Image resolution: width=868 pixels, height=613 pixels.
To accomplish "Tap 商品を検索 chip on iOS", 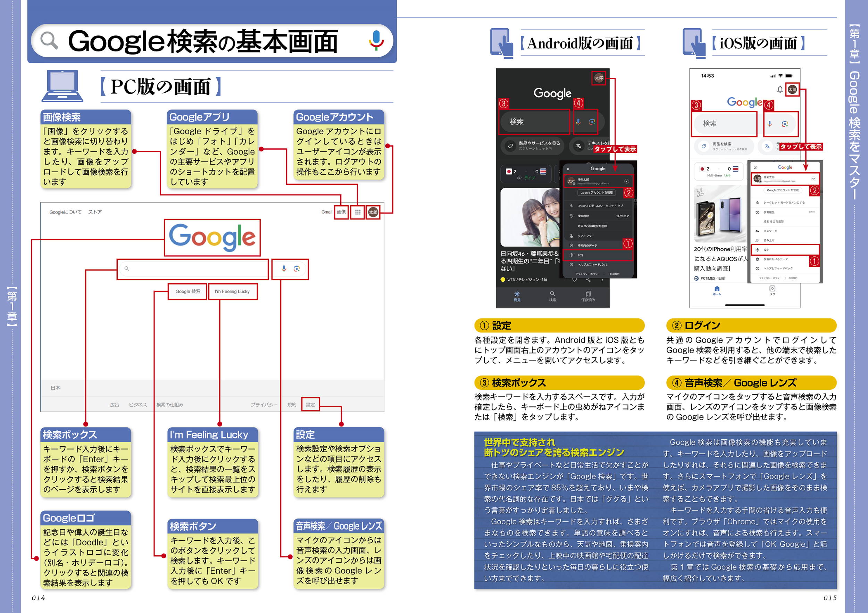I will [x=724, y=146].
